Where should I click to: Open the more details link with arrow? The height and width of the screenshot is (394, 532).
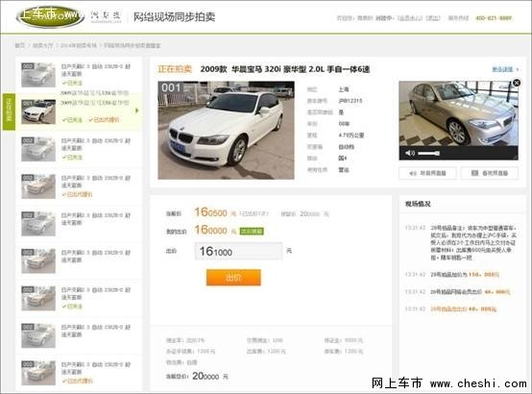[505, 69]
